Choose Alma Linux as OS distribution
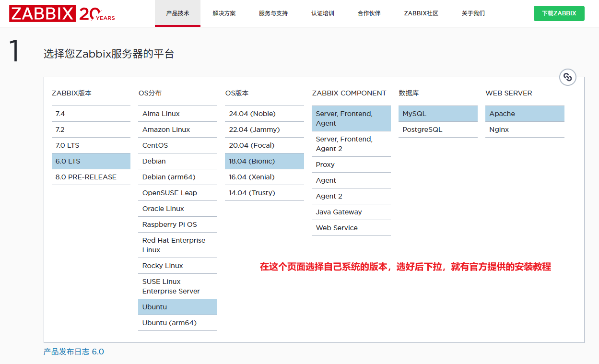This screenshot has height=364, width=599. point(177,114)
